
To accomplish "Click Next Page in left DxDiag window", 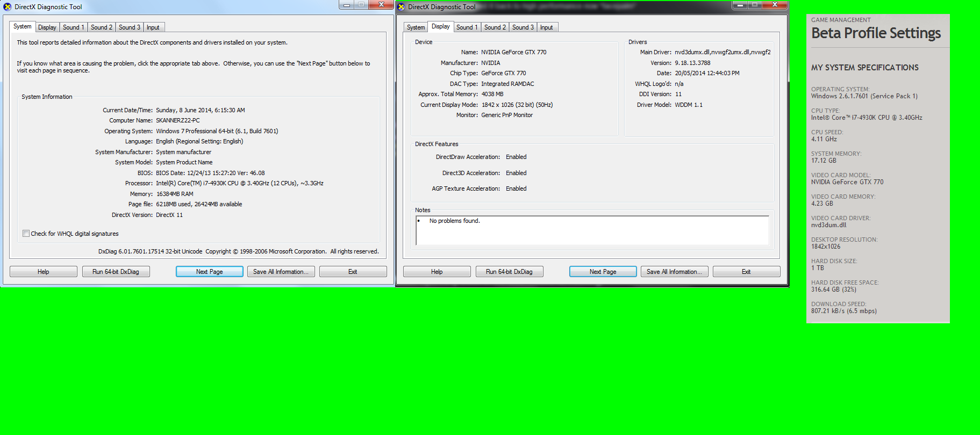I will click(x=210, y=272).
